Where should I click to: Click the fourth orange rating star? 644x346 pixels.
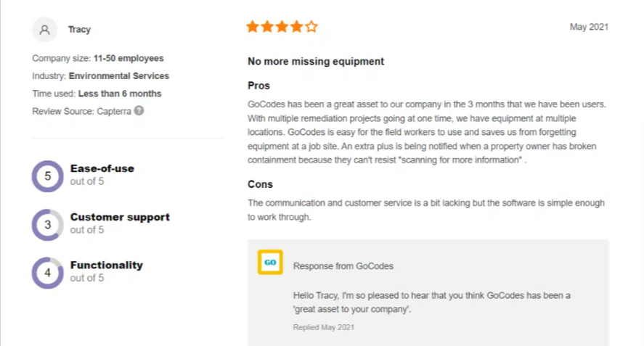click(297, 27)
